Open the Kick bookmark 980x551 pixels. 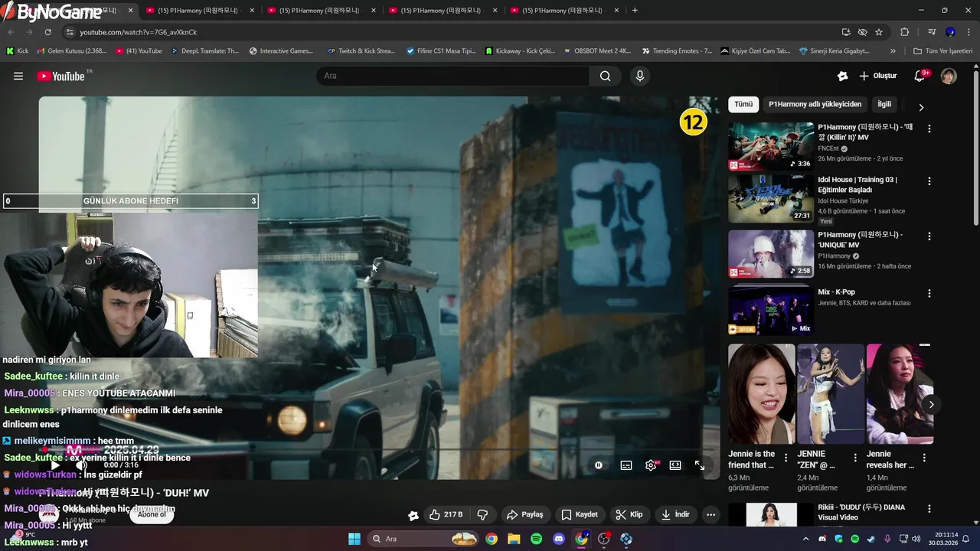(x=17, y=51)
